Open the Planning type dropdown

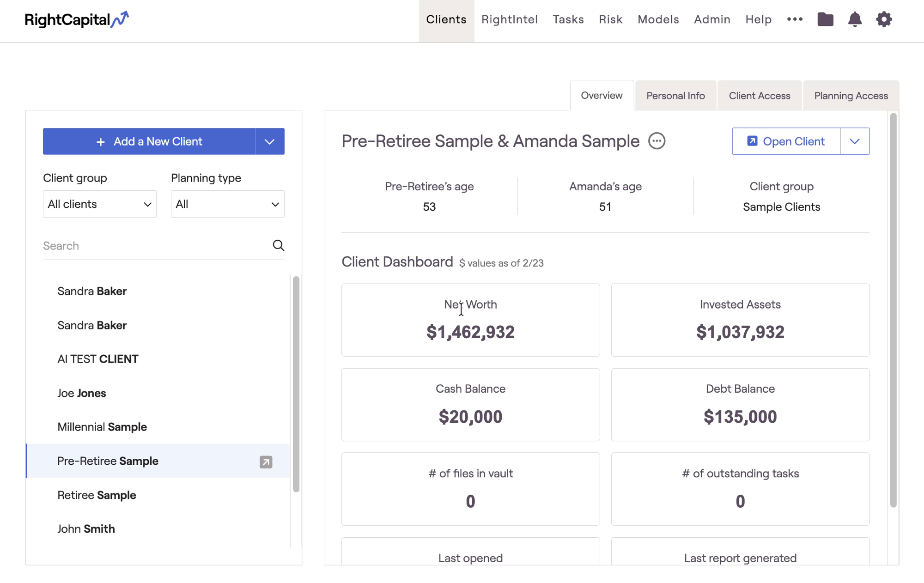(227, 204)
